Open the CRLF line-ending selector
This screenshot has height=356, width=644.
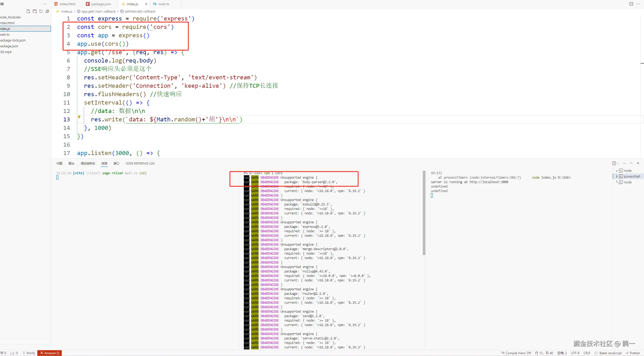(x=587, y=353)
